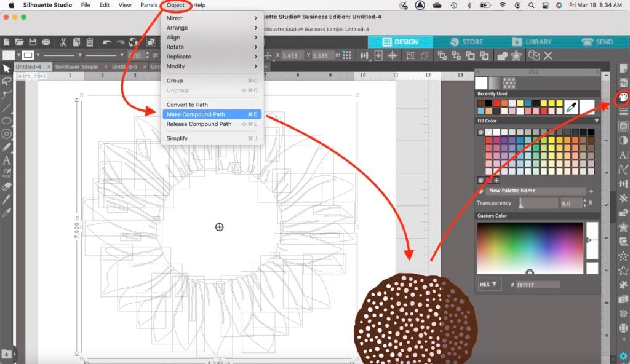
Task: Select Convert to Path in the menu
Action: point(212,105)
